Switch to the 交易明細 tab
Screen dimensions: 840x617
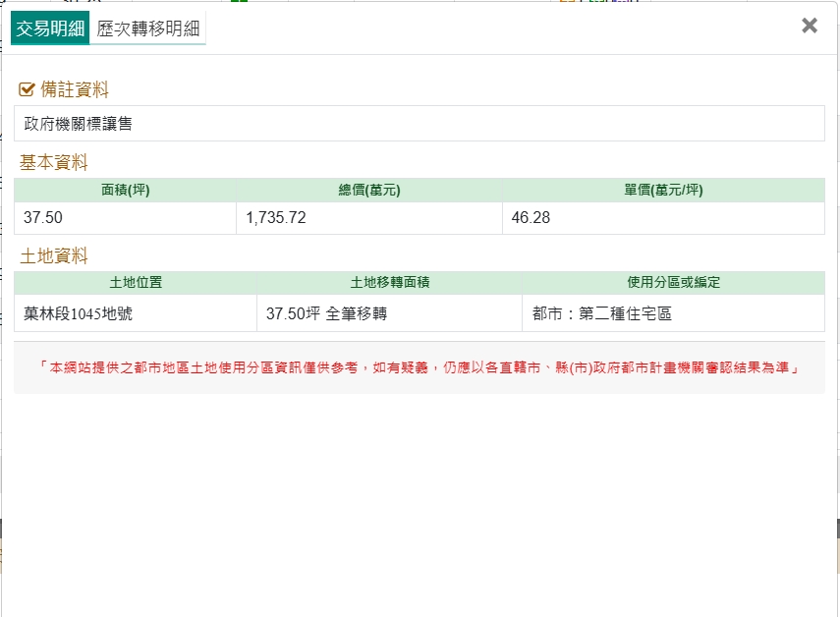[50, 28]
